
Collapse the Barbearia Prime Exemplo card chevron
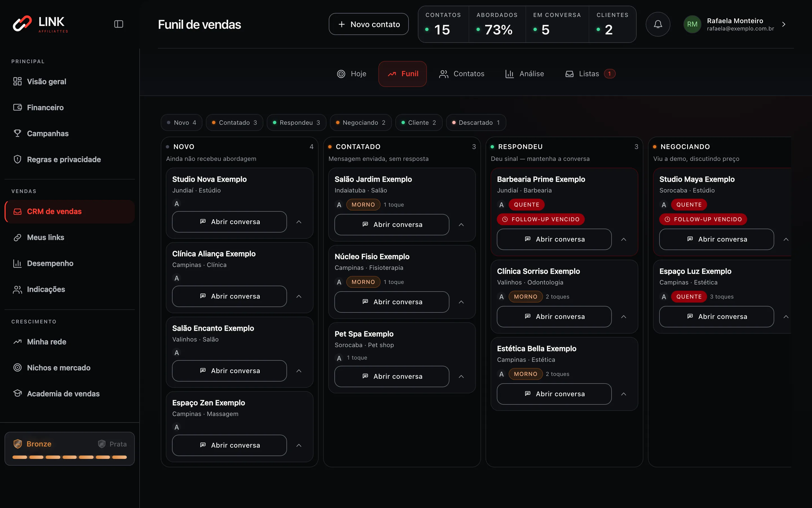pyautogui.click(x=624, y=240)
